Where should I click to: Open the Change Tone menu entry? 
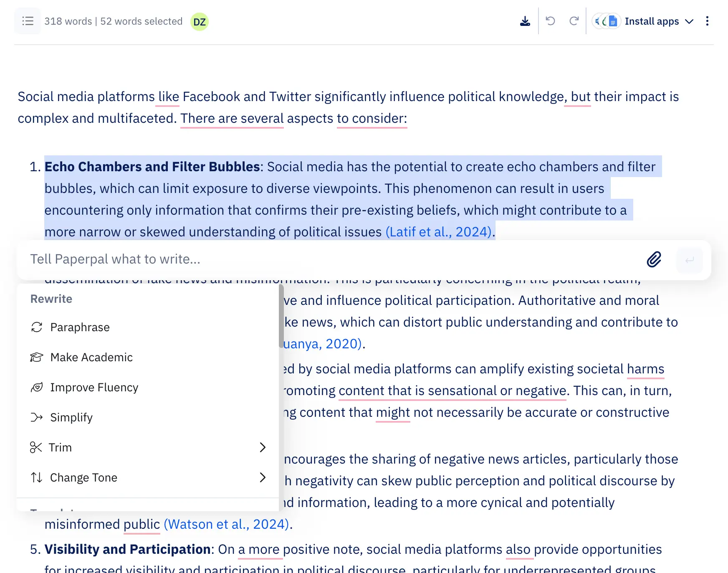[148, 477]
